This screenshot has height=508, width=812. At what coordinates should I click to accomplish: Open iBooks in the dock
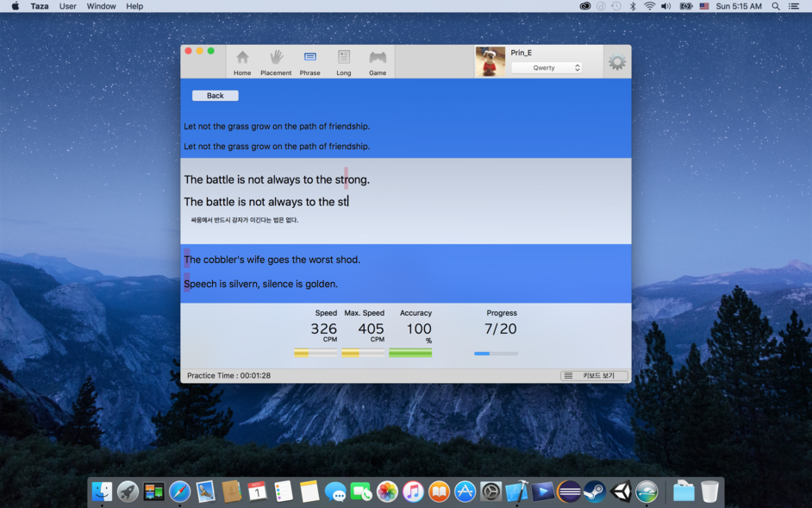[439, 492]
